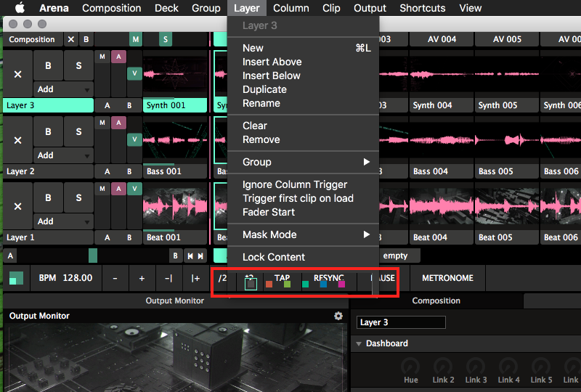
Task: Click the METRONOME button
Action: point(447,278)
